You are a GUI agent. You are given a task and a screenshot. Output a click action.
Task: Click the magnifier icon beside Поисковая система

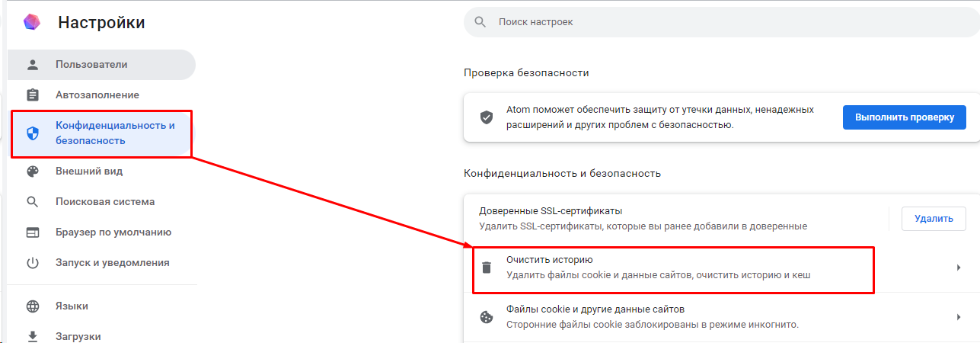click(x=32, y=202)
